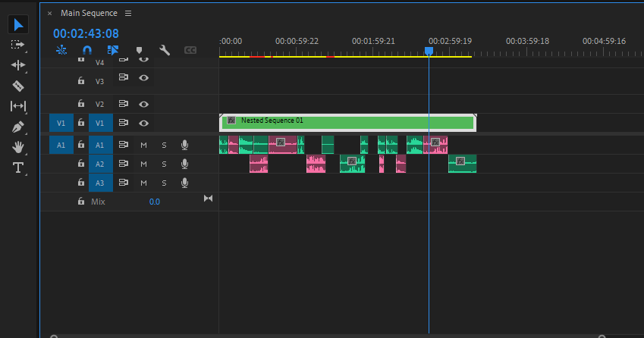The width and height of the screenshot is (644, 338).
Task: Toggle Snap magnet in timeline
Action: pyautogui.click(x=87, y=50)
